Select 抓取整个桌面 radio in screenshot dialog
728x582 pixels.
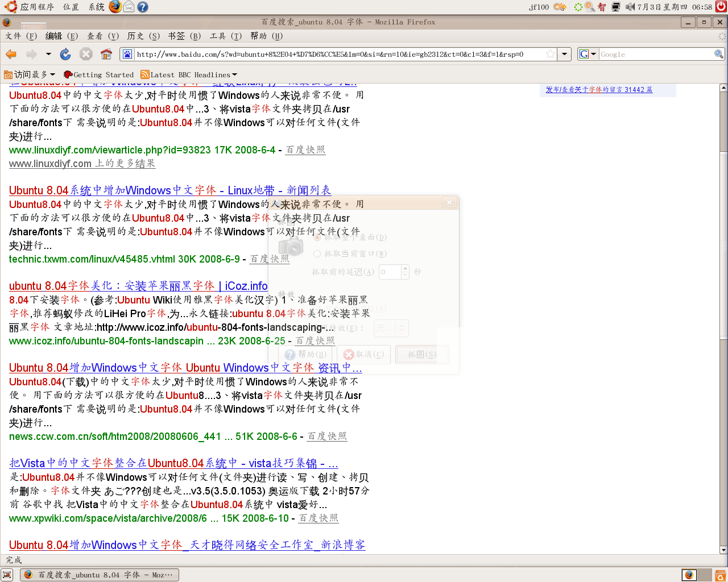pyautogui.click(x=317, y=237)
